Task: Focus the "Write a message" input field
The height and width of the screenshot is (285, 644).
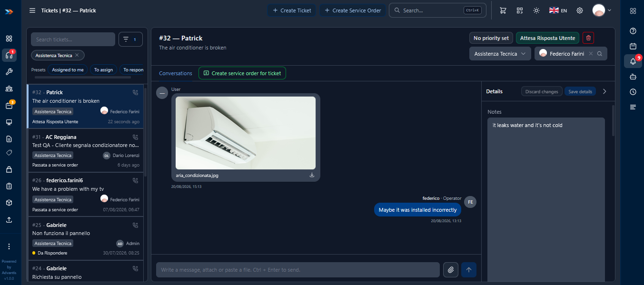Action: point(298,270)
